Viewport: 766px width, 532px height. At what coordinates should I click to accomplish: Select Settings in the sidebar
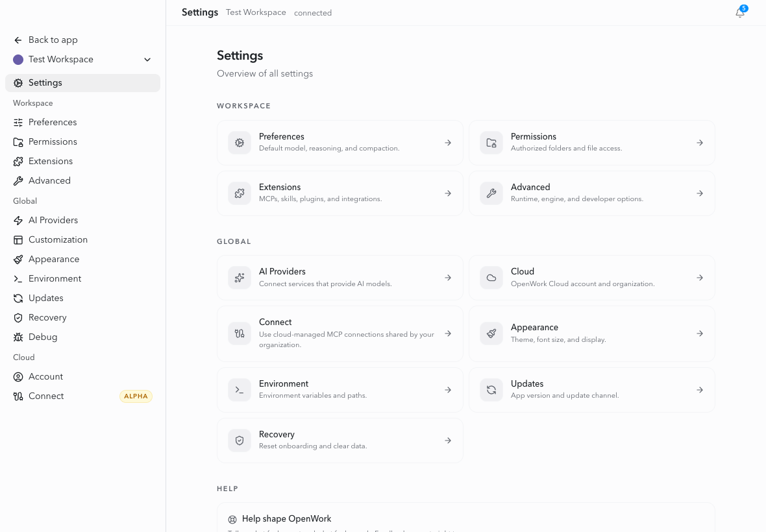(82, 83)
